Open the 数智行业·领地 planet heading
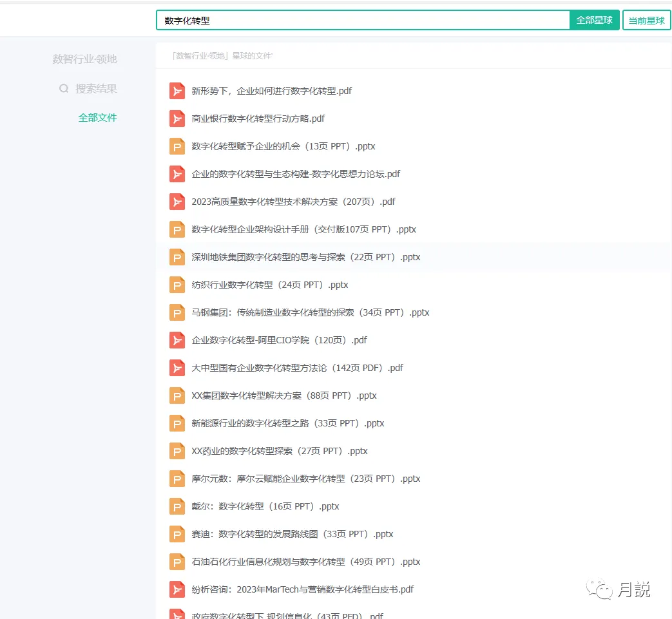 pos(85,59)
